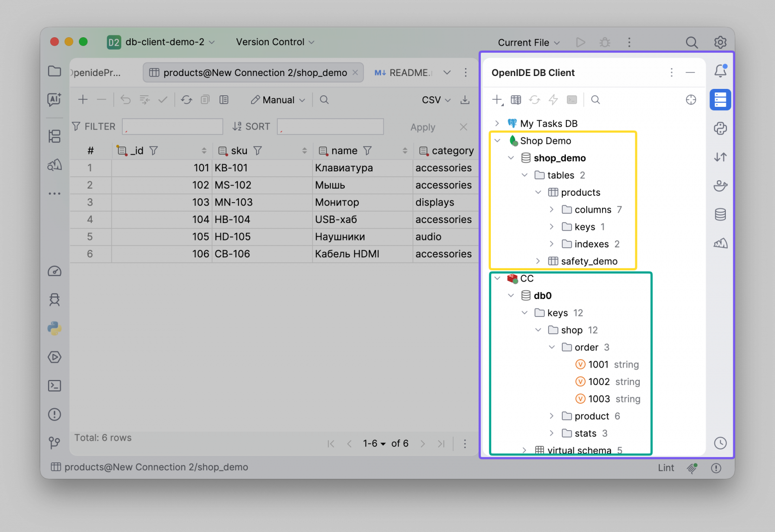The height and width of the screenshot is (532, 775).
Task: Open the 1-6 page range dropdown
Action: coord(374,444)
